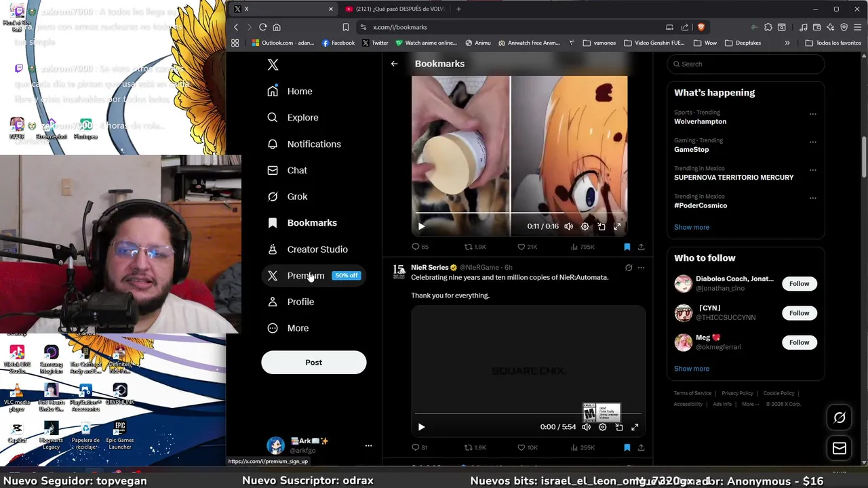Play the first video in bookmarks
The width and height of the screenshot is (868, 488).
tap(421, 226)
